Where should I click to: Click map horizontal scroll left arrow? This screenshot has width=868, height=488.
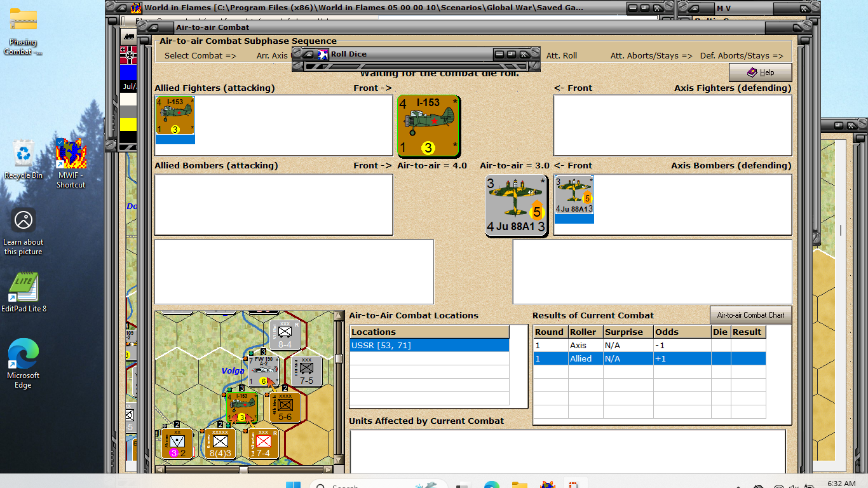(x=159, y=470)
